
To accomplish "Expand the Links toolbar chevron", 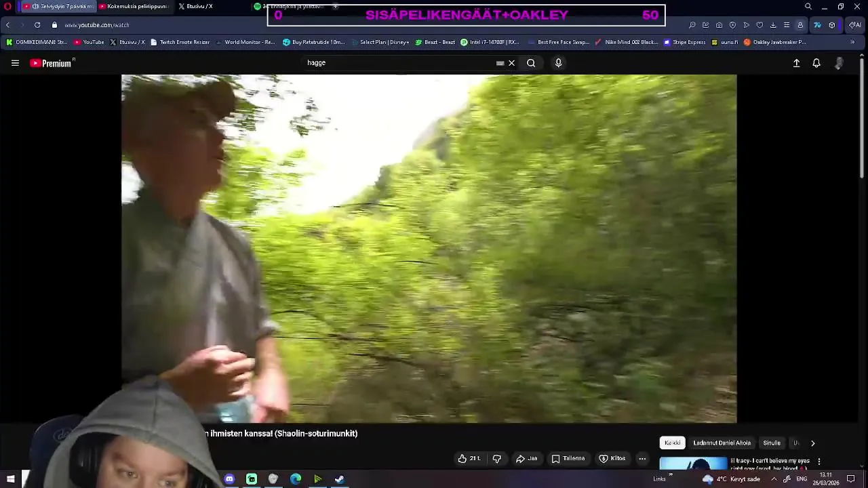I will click(671, 476).
